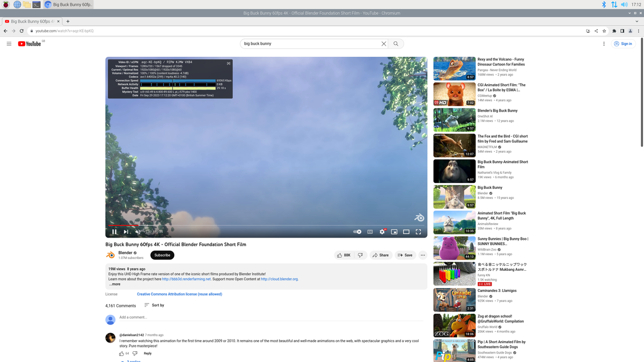Open the bbb3d.renderfarming.net link
The height and width of the screenshot is (362, 644).
(x=187, y=279)
